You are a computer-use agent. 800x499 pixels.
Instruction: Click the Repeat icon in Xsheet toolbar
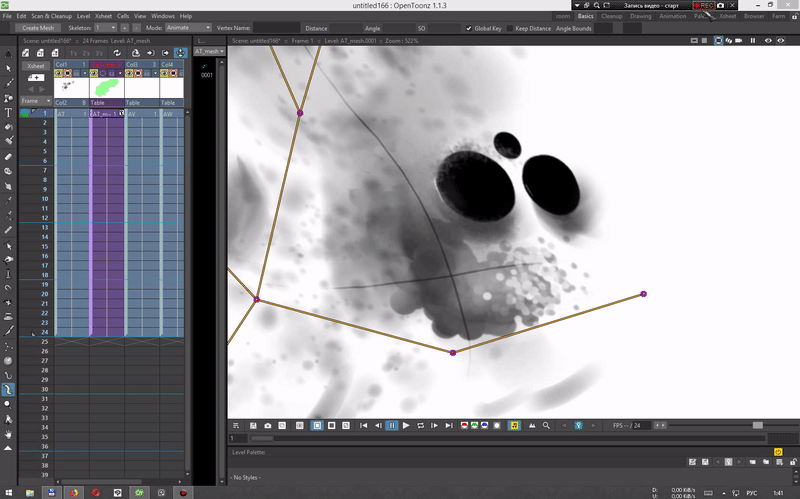pyautogui.click(x=118, y=52)
